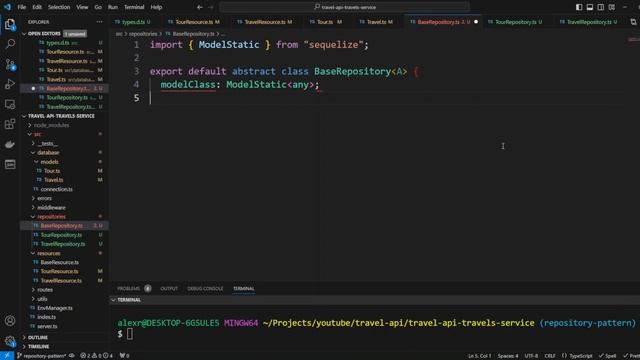640x360 pixels.
Task: Open the Customize Layout icon
Action: (612, 7)
